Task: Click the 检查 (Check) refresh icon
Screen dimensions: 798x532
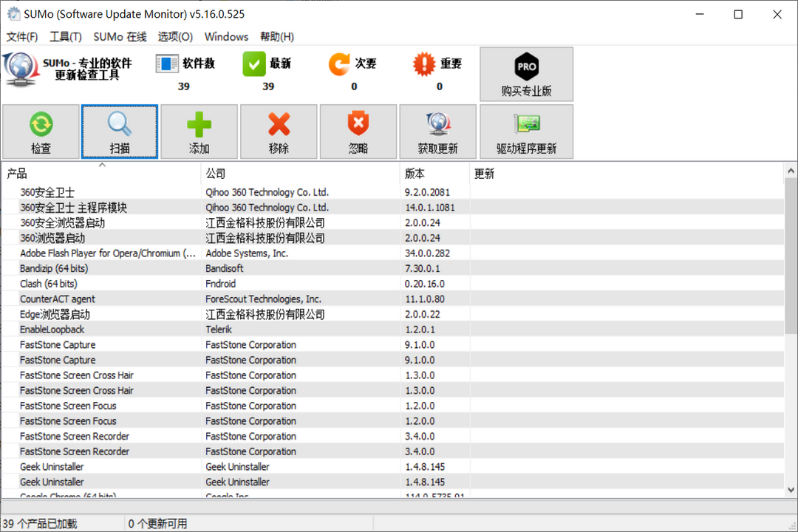Action: coord(41,124)
